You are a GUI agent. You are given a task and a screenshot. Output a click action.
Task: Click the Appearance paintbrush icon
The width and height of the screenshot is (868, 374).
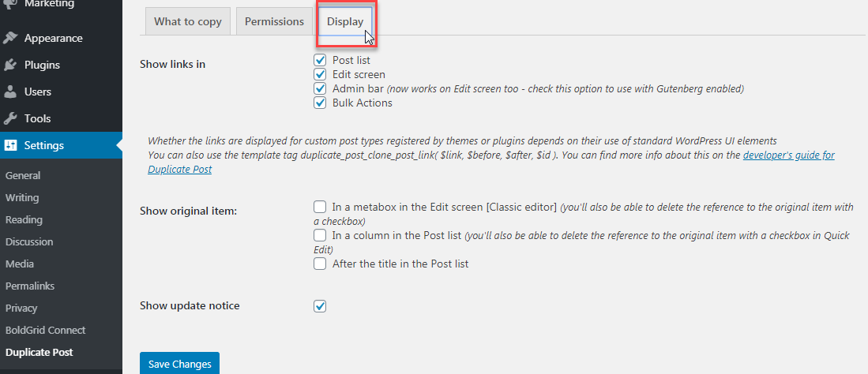coord(10,38)
